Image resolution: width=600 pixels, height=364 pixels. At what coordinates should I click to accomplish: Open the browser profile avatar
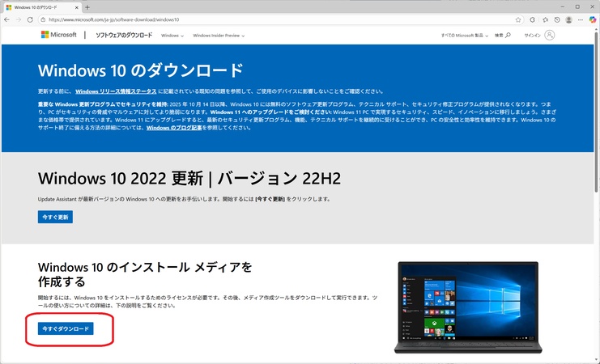pyautogui.click(x=569, y=20)
